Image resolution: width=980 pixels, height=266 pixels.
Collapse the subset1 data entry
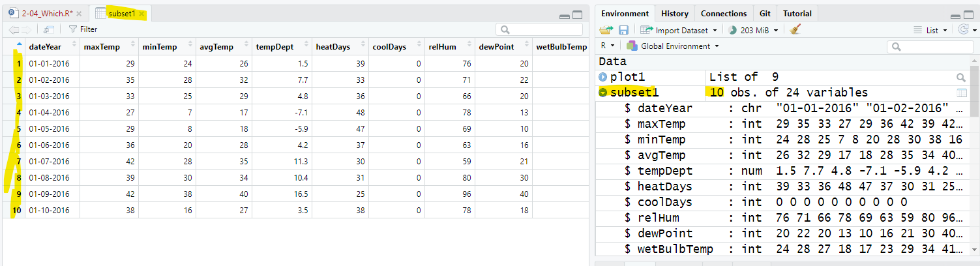pyautogui.click(x=603, y=93)
